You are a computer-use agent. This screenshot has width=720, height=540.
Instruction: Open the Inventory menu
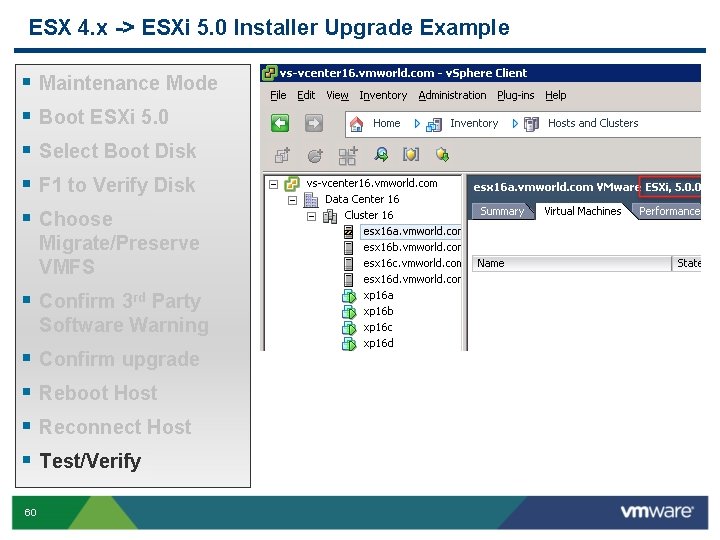click(383, 95)
